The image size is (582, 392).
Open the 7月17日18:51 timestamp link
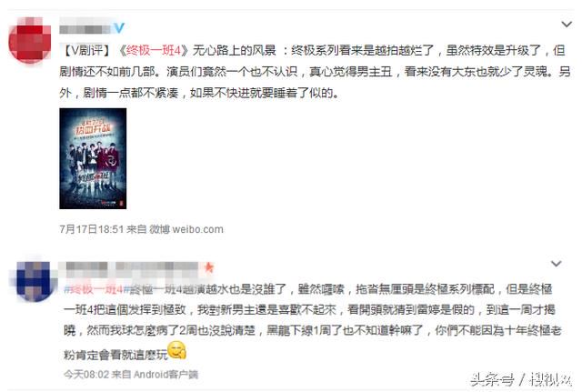tap(91, 229)
